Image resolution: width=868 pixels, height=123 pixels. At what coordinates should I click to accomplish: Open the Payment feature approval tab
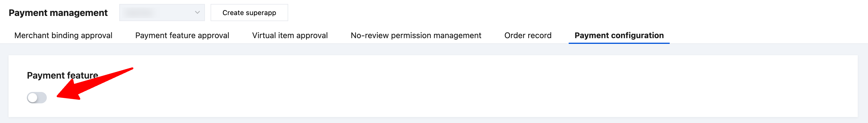click(182, 35)
